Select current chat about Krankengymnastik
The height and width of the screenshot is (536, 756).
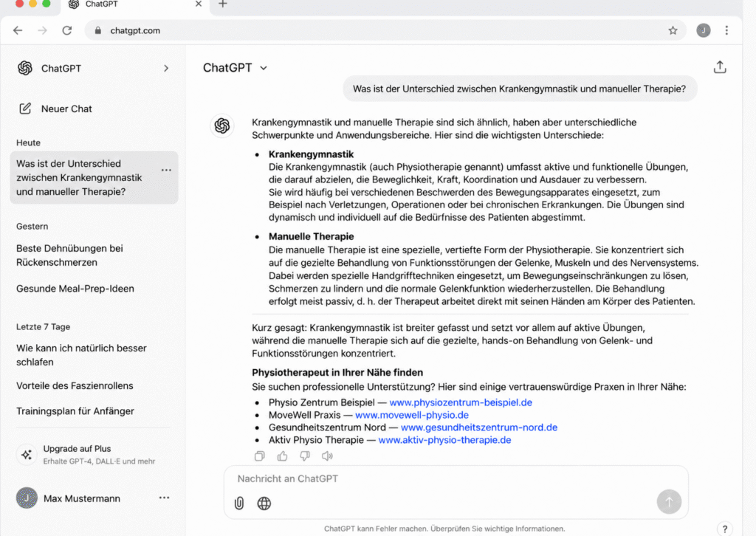pyautogui.click(x=94, y=177)
